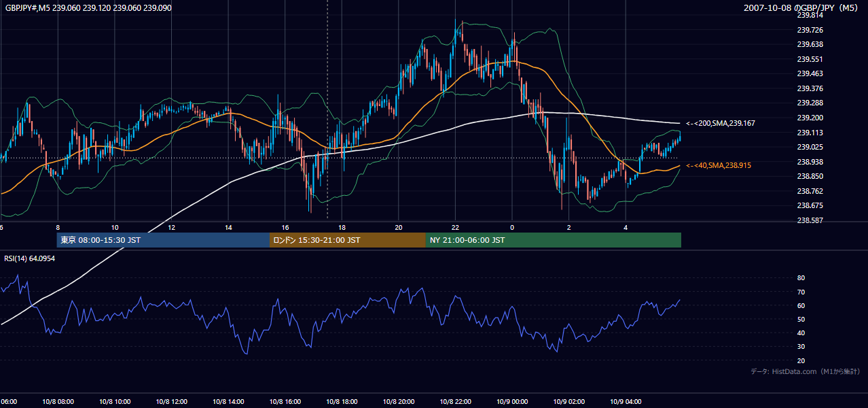Click the bottom date label 10/9 02:00
This screenshot has width=868, height=408.
point(568,402)
